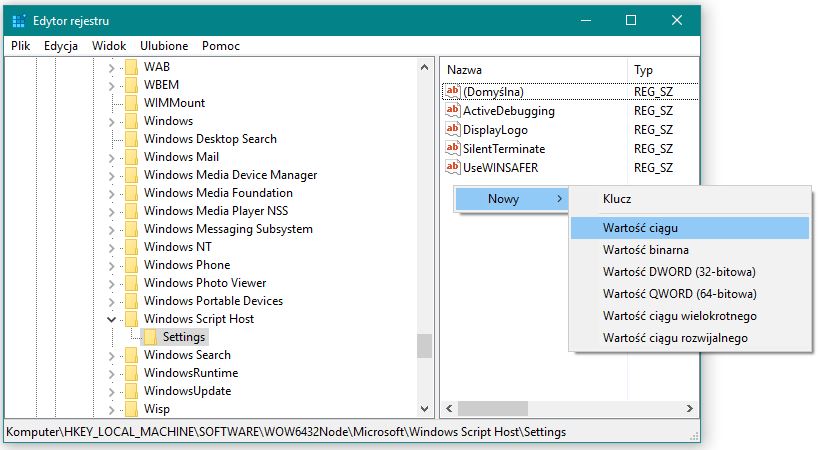Open the Plik menu

click(x=20, y=46)
